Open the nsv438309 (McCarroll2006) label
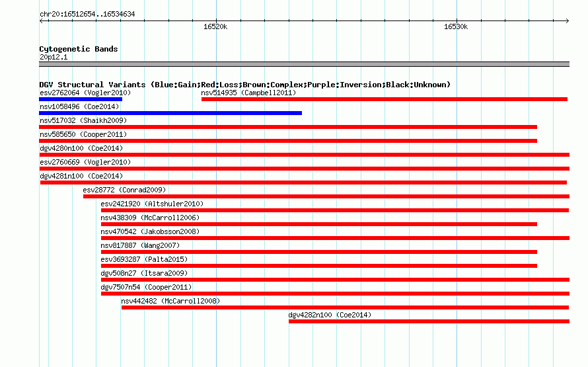This screenshot has height=367, width=588. point(150,218)
